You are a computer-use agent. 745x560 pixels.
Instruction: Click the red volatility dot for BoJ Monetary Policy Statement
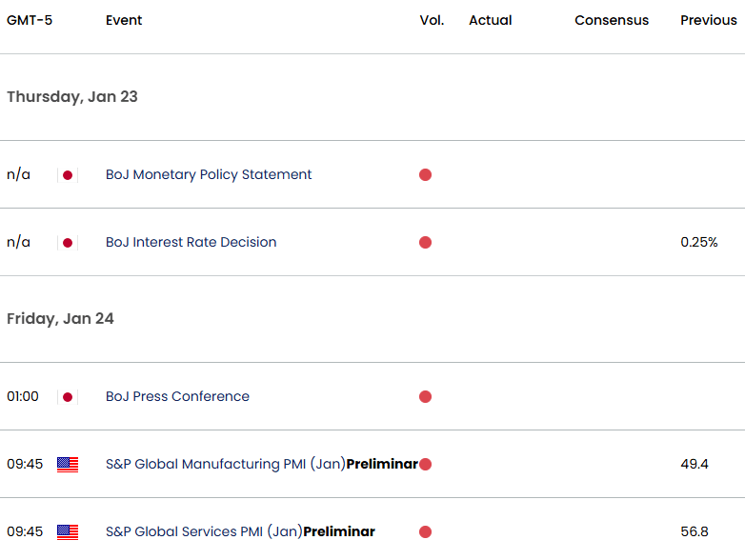tap(425, 175)
